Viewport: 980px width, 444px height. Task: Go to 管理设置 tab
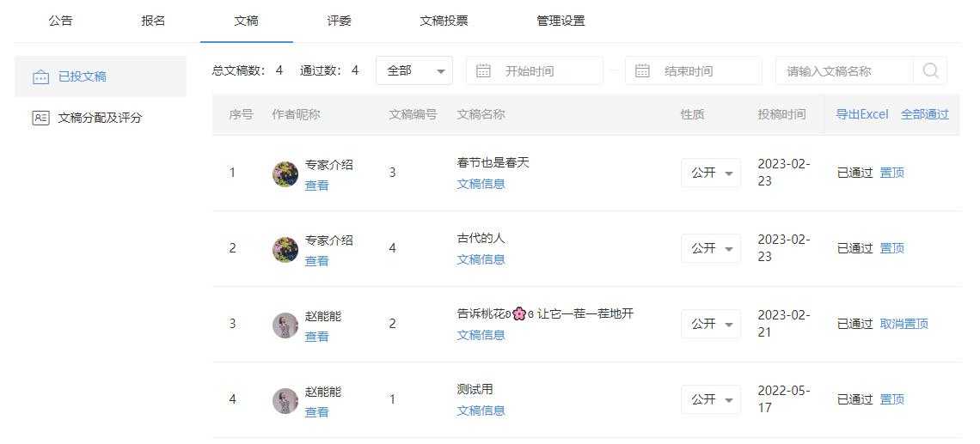[560, 21]
